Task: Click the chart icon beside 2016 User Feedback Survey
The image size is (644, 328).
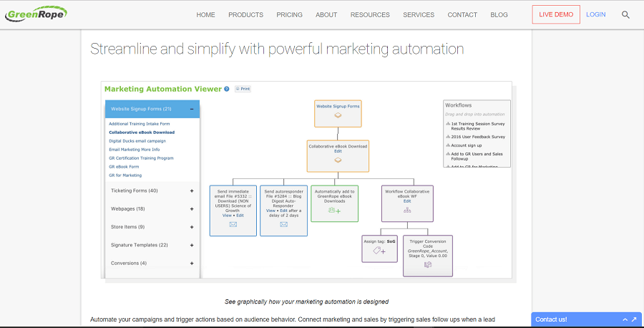Action: [x=448, y=137]
